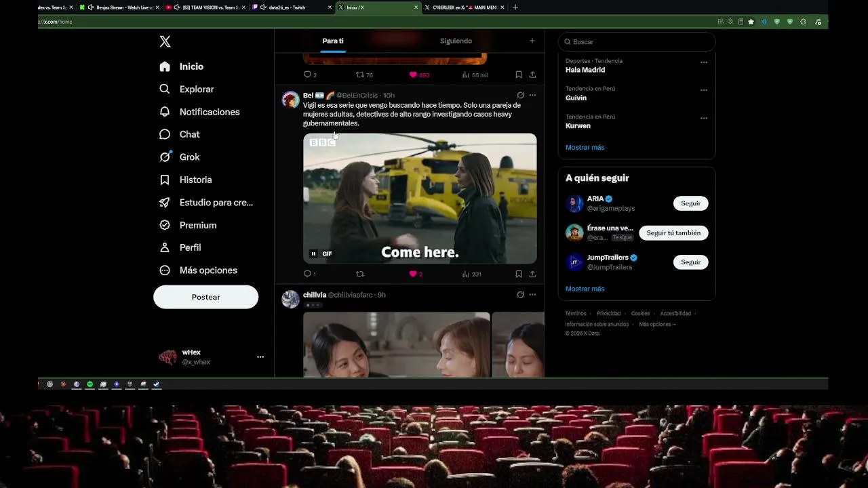The image size is (868, 488).
Task: Open the Términos footer link
Action: [576, 314]
